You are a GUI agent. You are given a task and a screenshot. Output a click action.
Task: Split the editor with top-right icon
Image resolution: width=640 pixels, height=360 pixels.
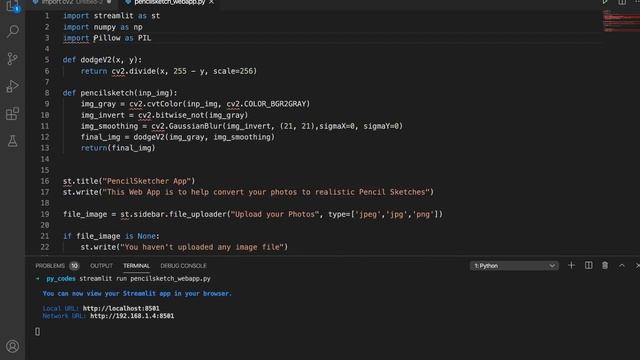622,2
